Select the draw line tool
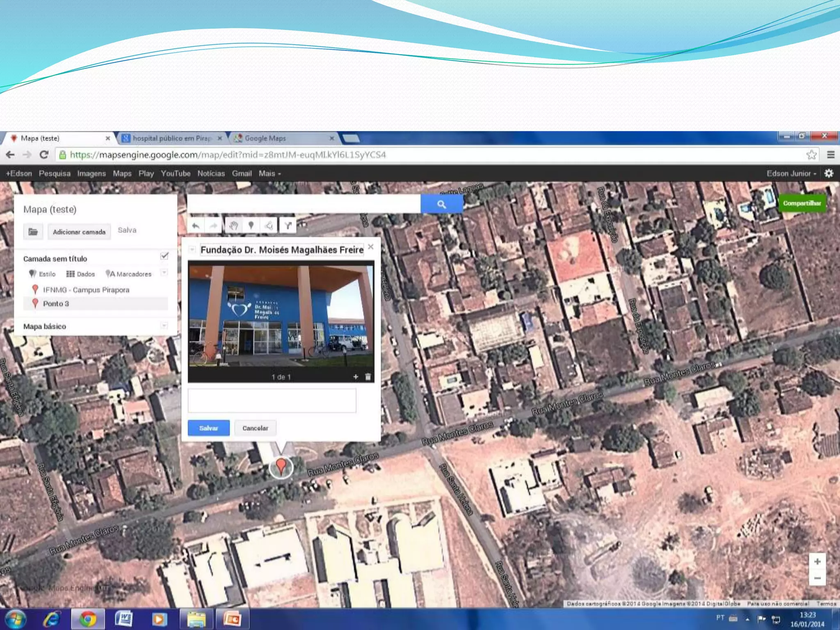 click(x=269, y=226)
